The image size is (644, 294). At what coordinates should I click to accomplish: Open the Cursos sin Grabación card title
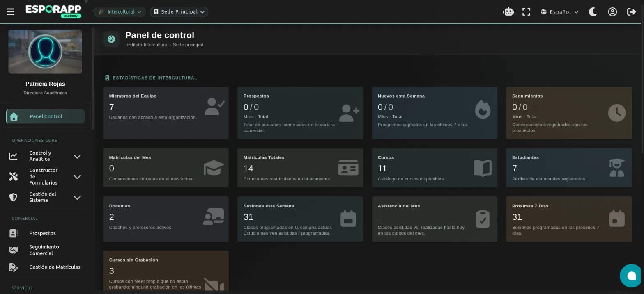pyautogui.click(x=133, y=260)
